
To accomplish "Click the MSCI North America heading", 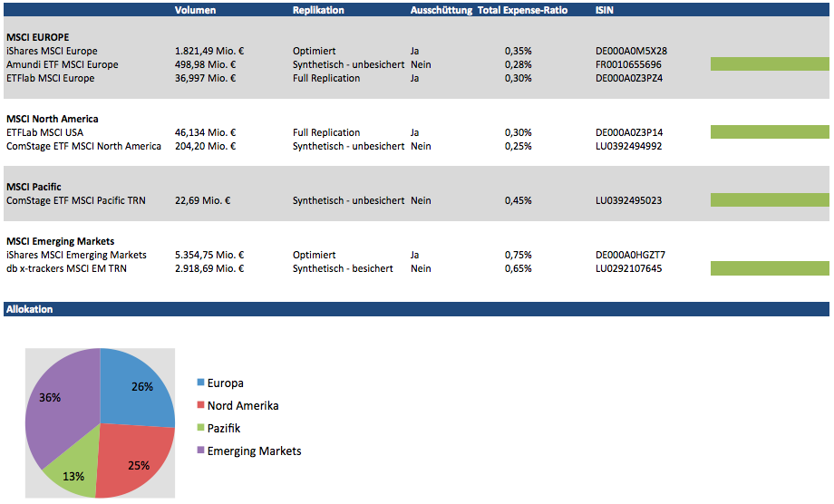I will point(53,119).
